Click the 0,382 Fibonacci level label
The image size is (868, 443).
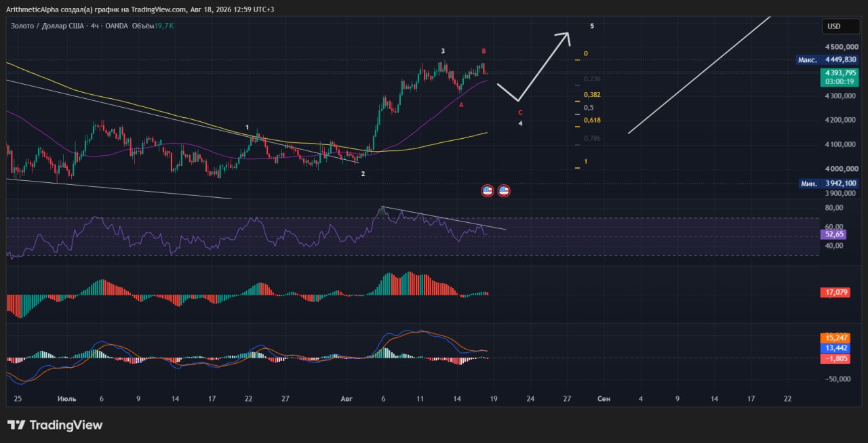[x=592, y=95]
